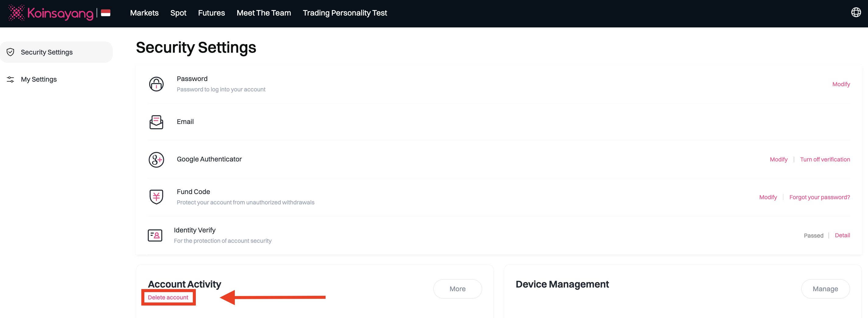
Task: Select My Settings in sidebar
Action: (39, 79)
